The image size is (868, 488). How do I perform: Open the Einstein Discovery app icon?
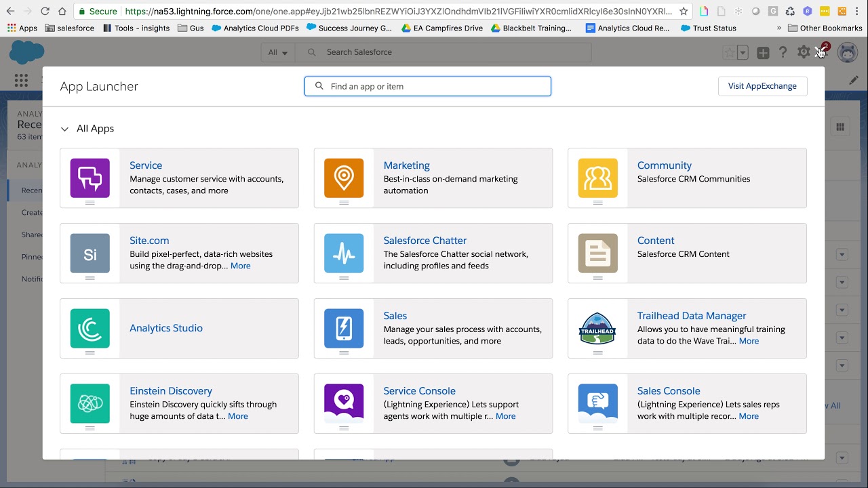click(x=90, y=404)
